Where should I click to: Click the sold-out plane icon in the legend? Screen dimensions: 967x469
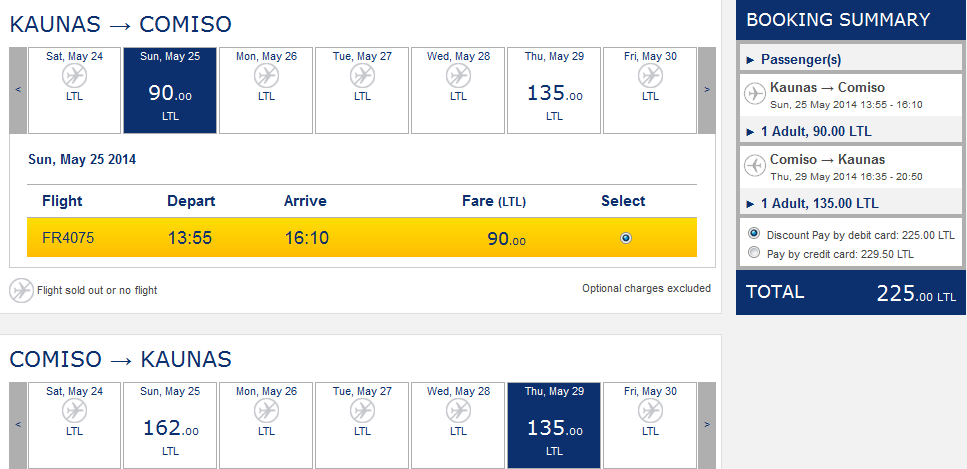click(22, 290)
